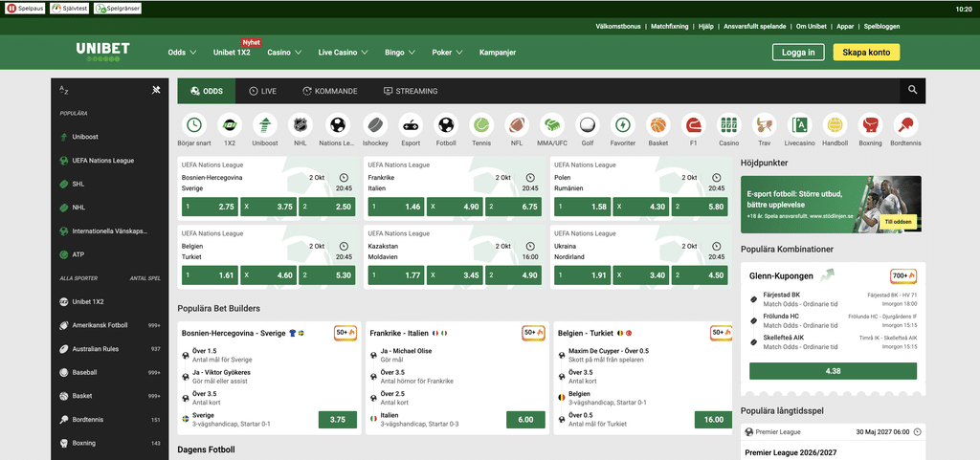
Task: Open the Börjar snart clock icon
Action: 194,125
